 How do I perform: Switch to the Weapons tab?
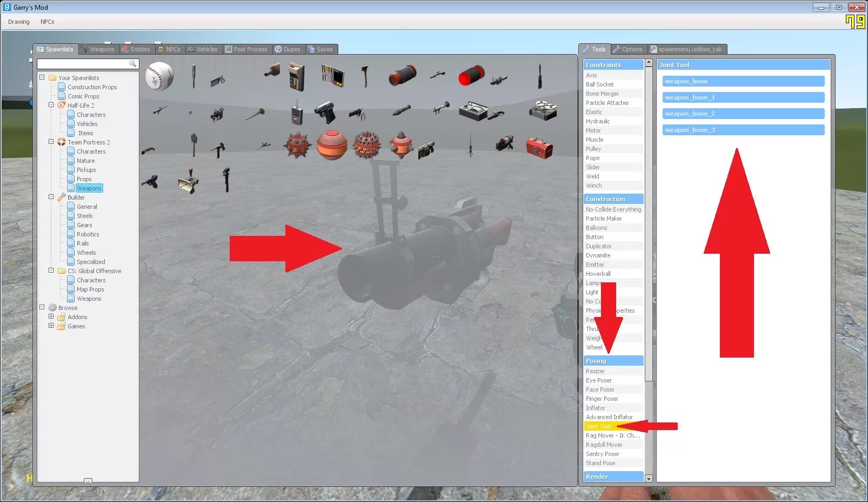tap(98, 49)
